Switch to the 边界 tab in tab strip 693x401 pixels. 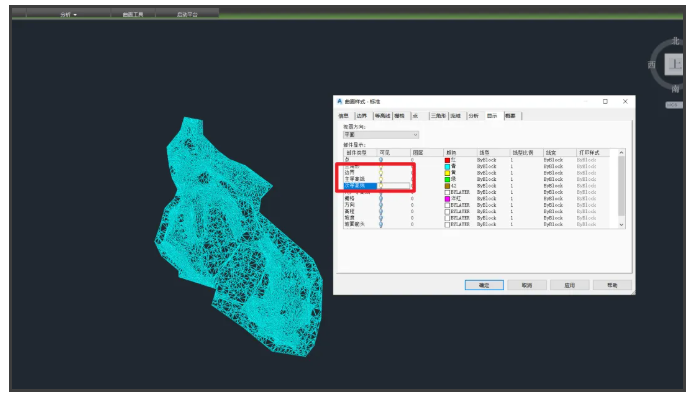point(362,116)
